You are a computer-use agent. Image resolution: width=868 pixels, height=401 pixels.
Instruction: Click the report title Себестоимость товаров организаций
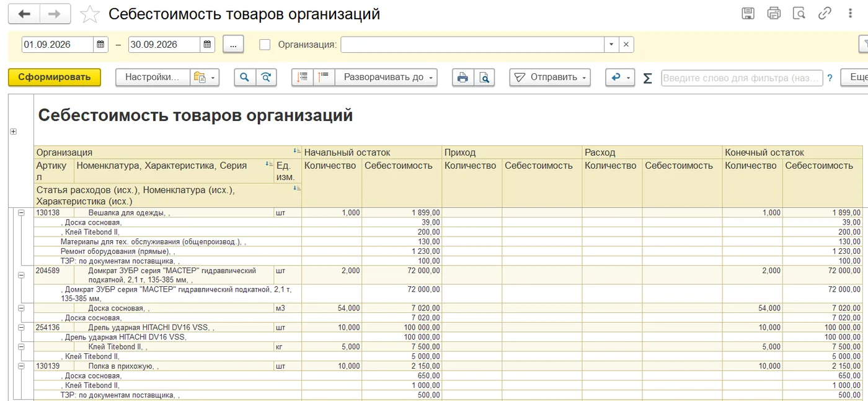[x=195, y=115]
